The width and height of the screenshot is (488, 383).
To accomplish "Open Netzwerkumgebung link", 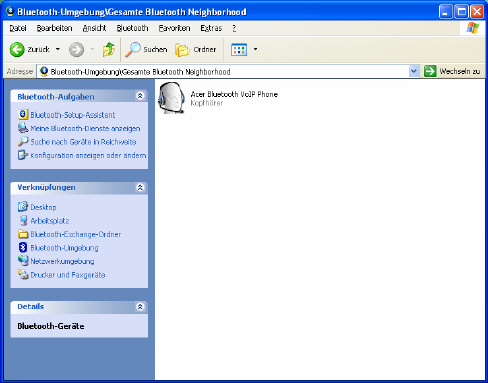I will tap(62, 261).
